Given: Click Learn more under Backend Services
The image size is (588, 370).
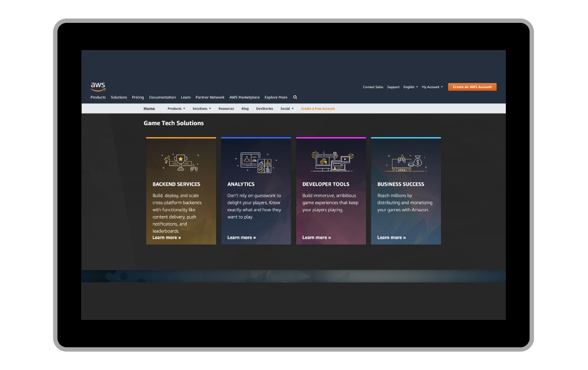Looking at the screenshot, I should tap(167, 238).
